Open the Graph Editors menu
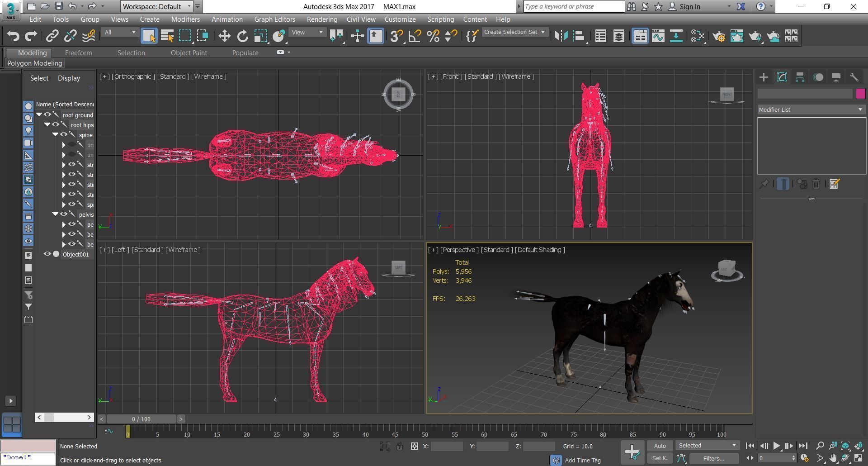Viewport: 868px width, 466px height. [x=274, y=19]
